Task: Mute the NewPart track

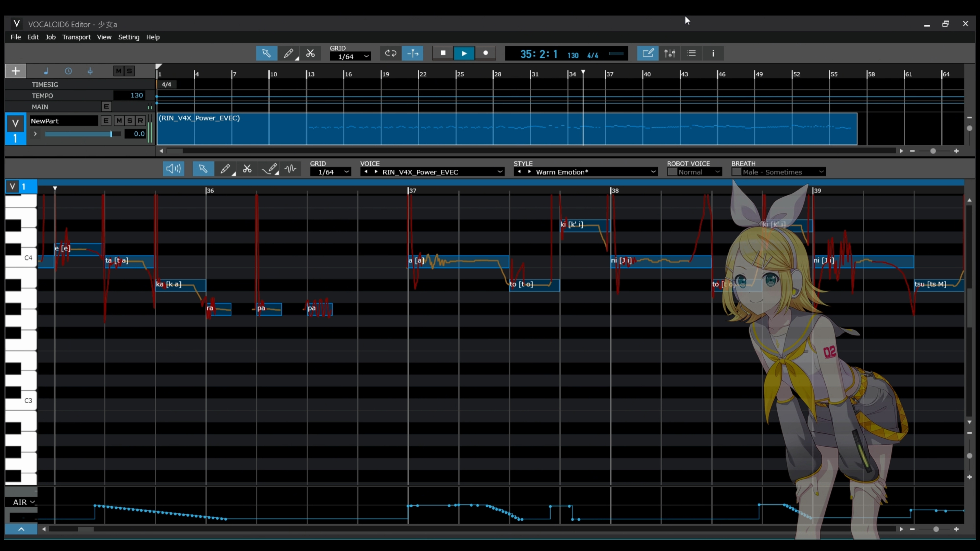Action: pyautogui.click(x=119, y=121)
